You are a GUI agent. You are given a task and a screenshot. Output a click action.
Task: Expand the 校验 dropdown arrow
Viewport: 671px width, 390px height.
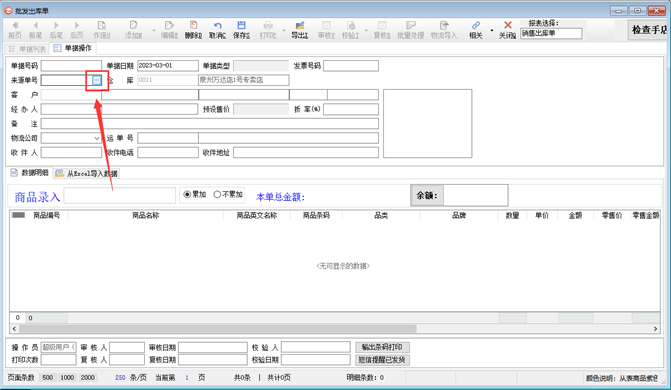click(366, 30)
